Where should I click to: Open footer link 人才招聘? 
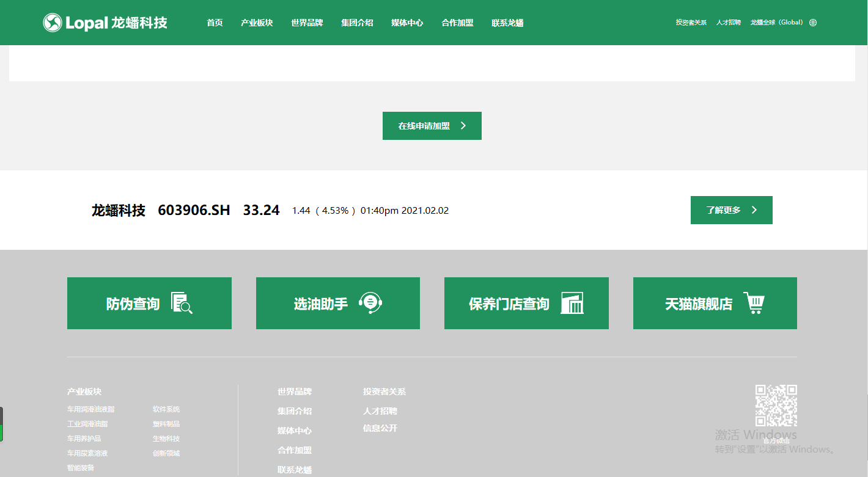tap(380, 411)
